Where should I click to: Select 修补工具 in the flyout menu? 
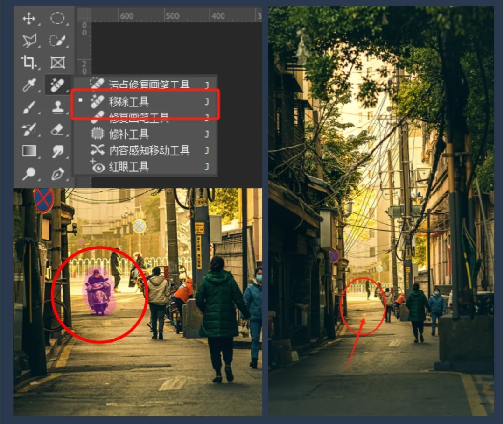128,134
